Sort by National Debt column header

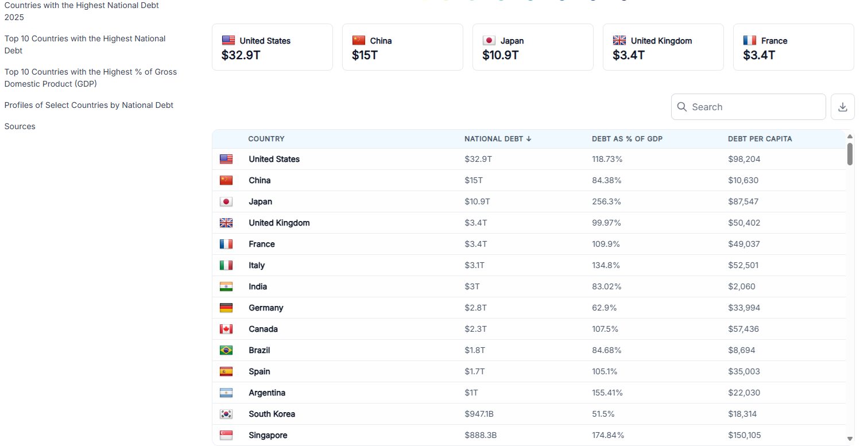(x=498, y=139)
